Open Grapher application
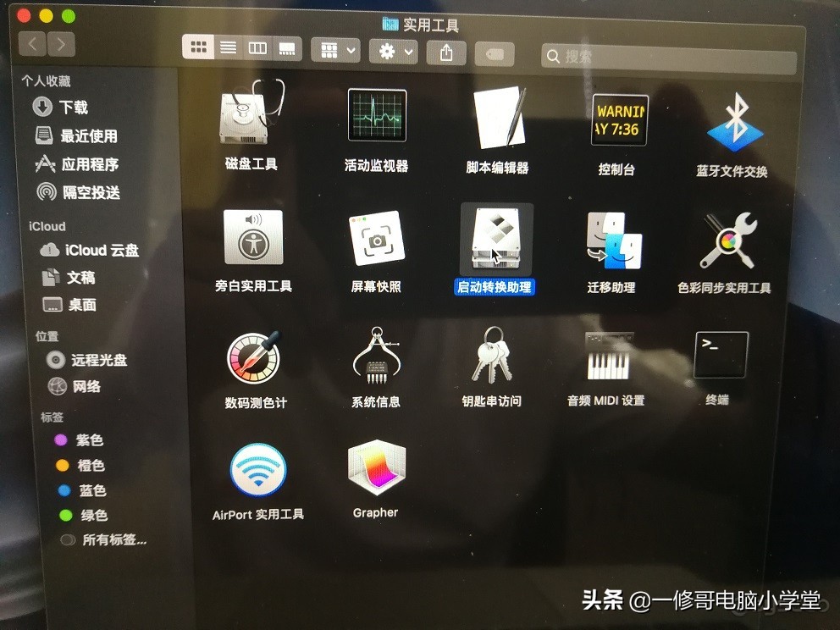Image resolution: width=840 pixels, height=630 pixels. tap(376, 470)
